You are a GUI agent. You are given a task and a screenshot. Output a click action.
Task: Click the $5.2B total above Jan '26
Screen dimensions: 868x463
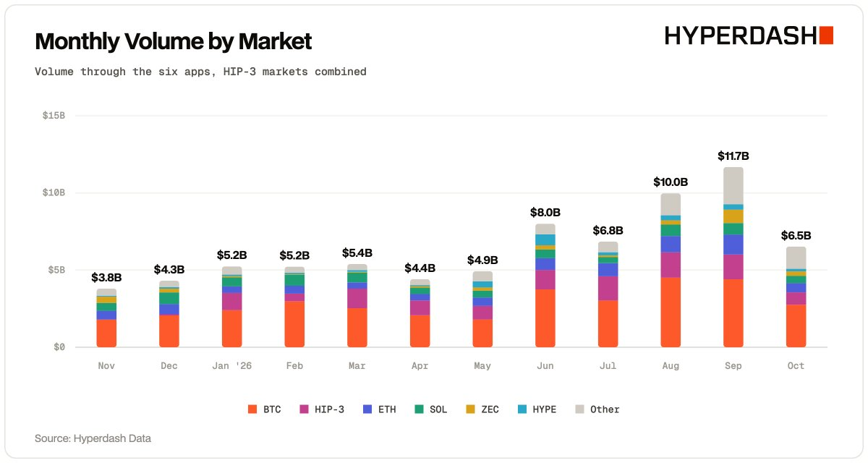[x=232, y=255]
